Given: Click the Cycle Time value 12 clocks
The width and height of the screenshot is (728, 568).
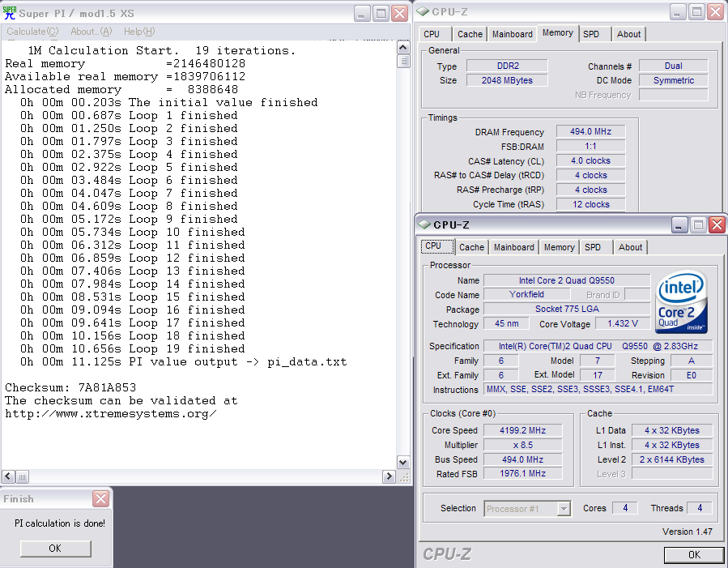Looking at the screenshot, I should pos(590,204).
